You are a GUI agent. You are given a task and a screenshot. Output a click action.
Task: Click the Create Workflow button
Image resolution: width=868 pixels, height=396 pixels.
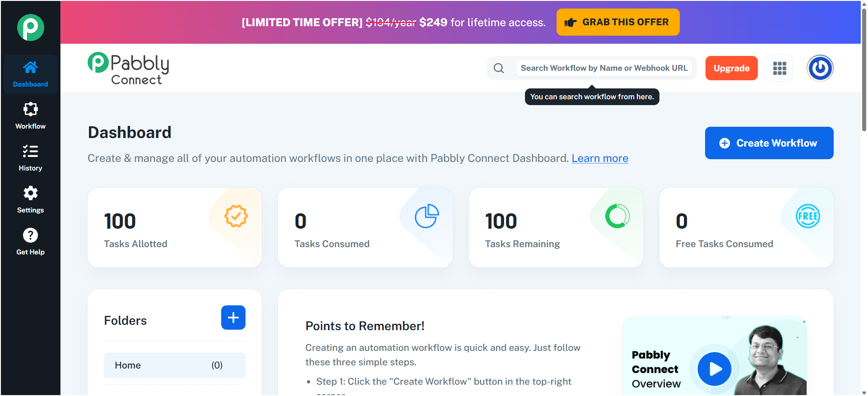[769, 143]
